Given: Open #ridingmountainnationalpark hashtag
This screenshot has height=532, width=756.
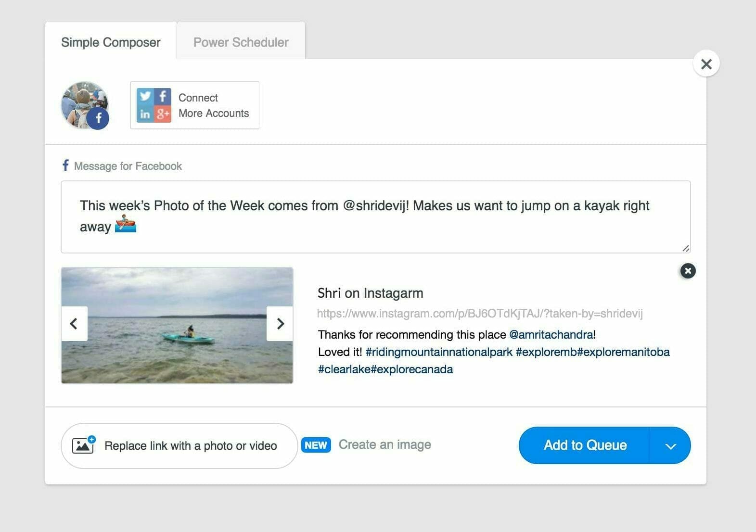Looking at the screenshot, I should click(x=439, y=352).
